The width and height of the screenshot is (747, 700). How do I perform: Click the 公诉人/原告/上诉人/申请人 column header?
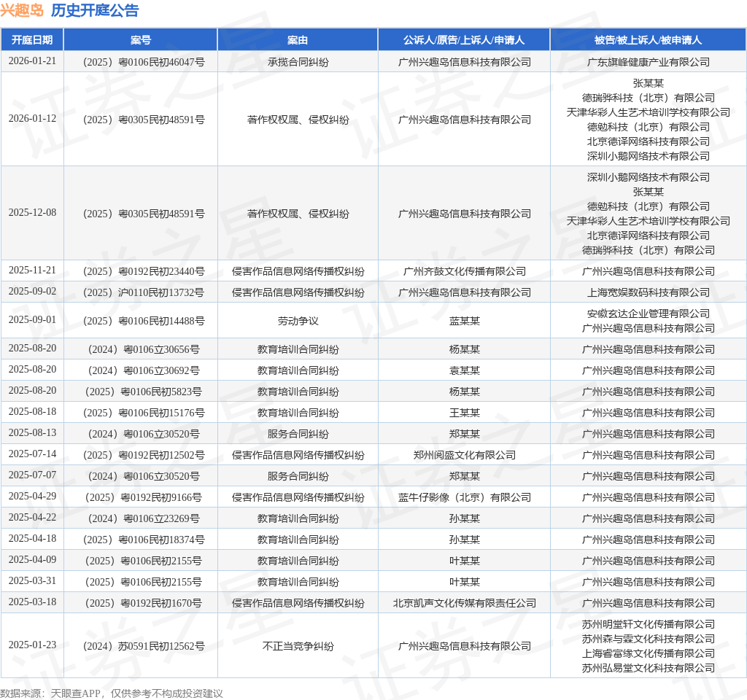[x=464, y=40]
